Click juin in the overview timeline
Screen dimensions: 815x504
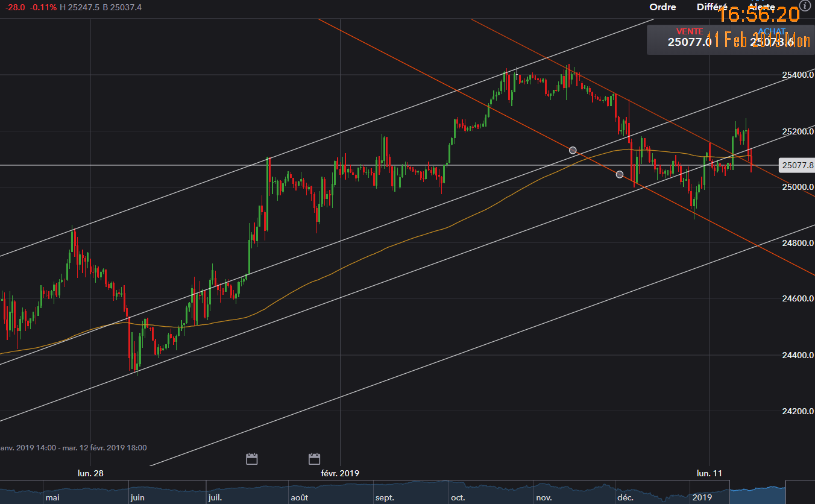pyautogui.click(x=137, y=497)
